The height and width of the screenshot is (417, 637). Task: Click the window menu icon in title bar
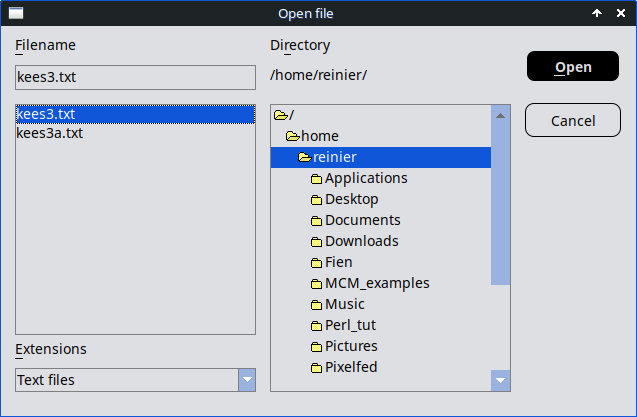(x=16, y=13)
